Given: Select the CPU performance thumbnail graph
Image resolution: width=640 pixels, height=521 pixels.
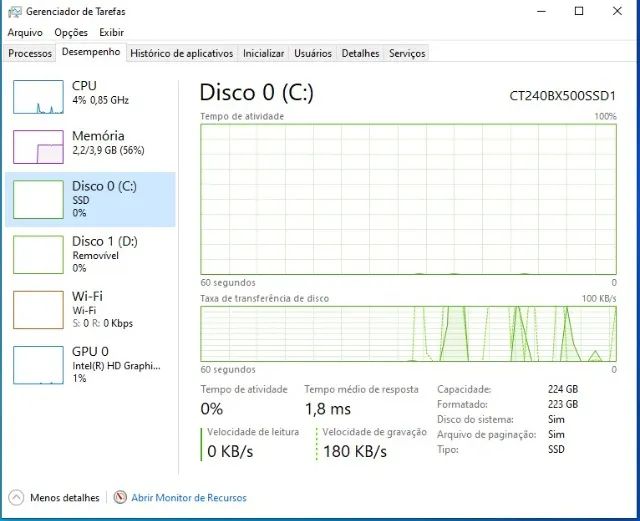Looking at the screenshot, I should [x=38, y=96].
